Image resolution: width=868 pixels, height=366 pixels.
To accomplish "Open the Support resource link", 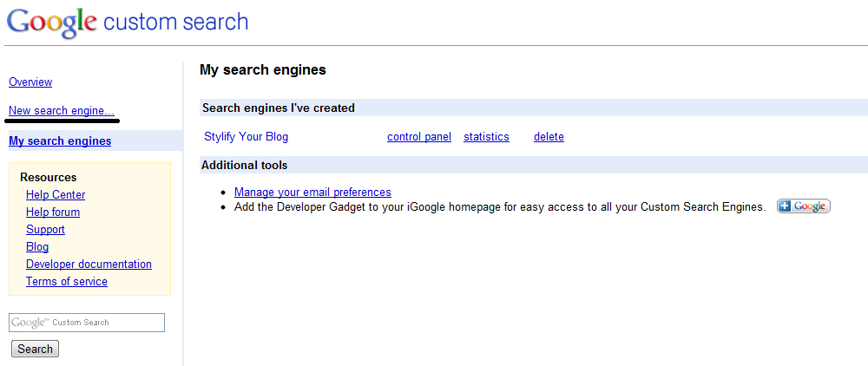I will point(45,230).
